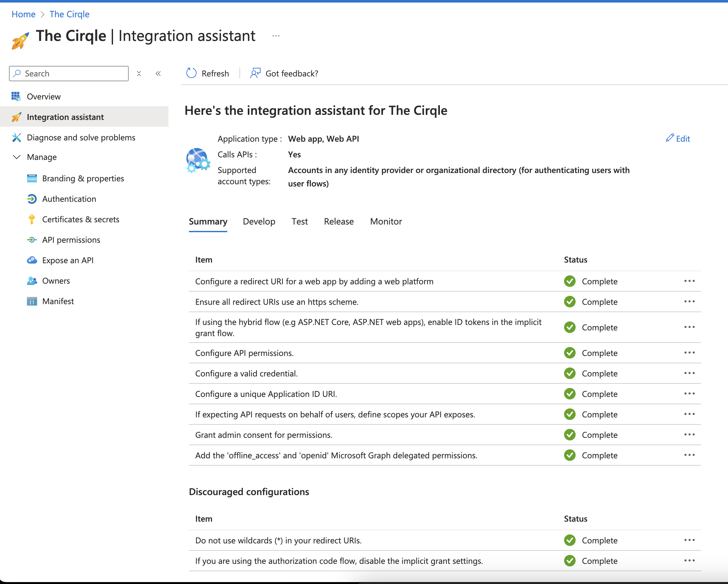
Task: Open Certificates & secrets
Action: (x=80, y=219)
